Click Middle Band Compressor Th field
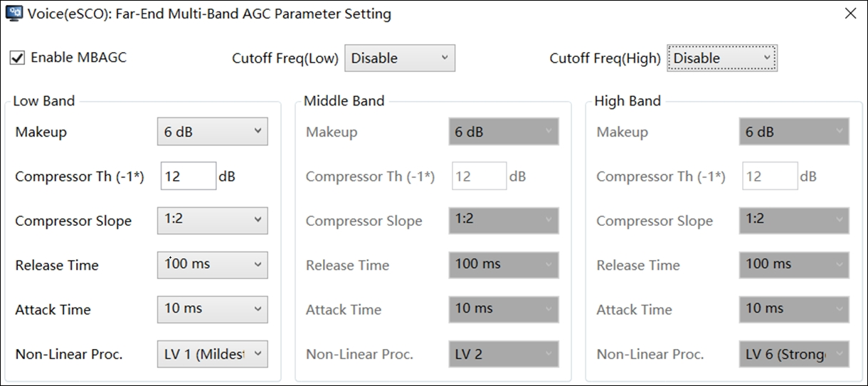This screenshot has width=868, height=386. pos(480,176)
